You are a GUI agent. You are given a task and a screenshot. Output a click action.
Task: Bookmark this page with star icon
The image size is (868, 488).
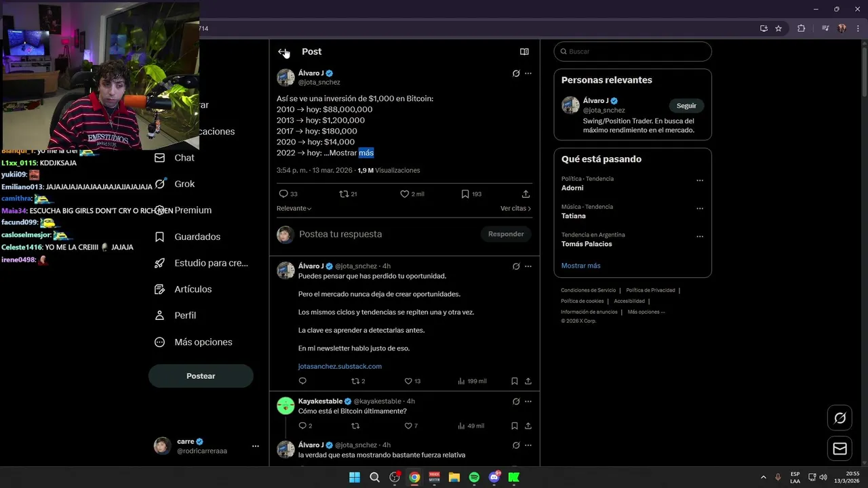click(x=778, y=28)
